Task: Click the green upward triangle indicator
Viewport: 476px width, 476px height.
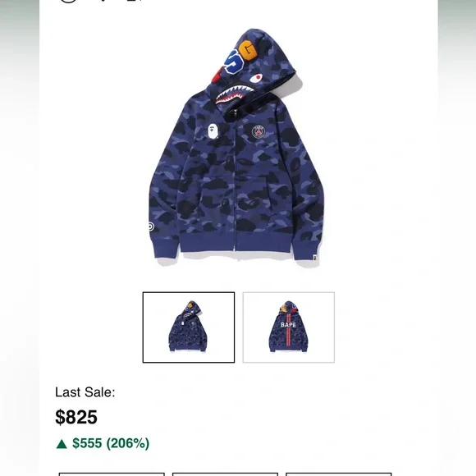Action: tap(62, 444)
